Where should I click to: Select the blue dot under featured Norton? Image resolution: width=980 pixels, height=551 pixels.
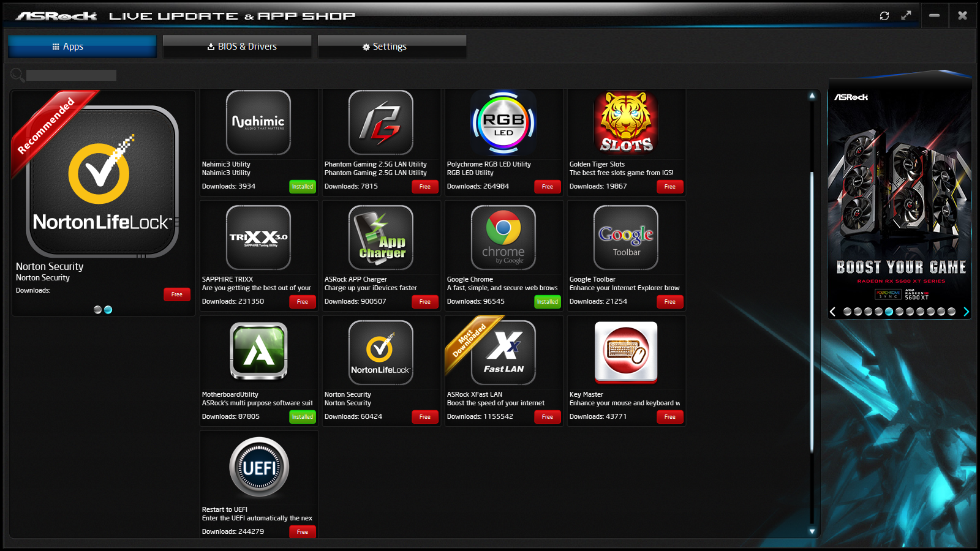pos(108,310)
